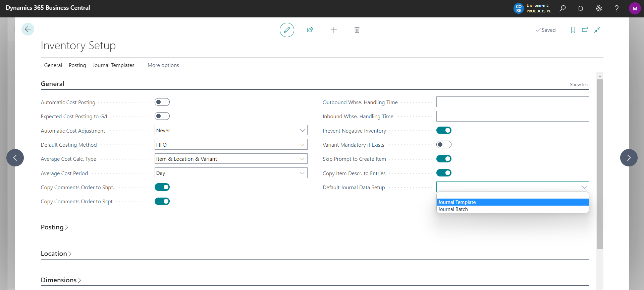Enable Automatic Cost Posting toggle
644x290 pixels.
point(162,102)
